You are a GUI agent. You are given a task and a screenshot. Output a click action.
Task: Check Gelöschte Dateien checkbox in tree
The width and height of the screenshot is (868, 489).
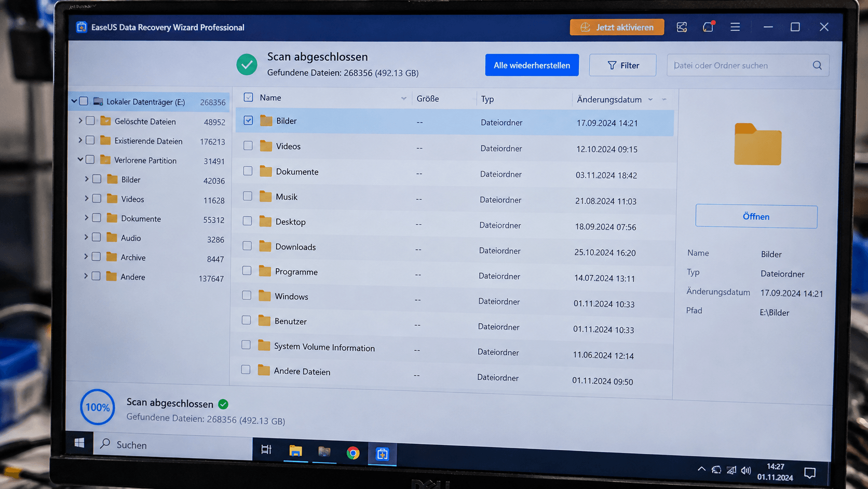tap(90, 121)
